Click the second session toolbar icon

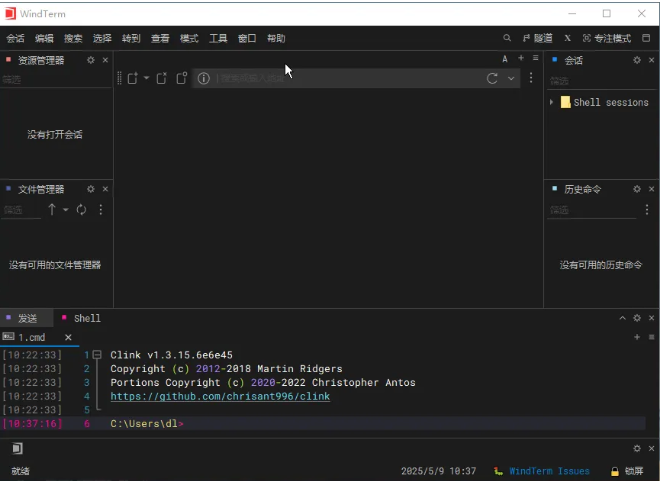(x=162, y=78)
